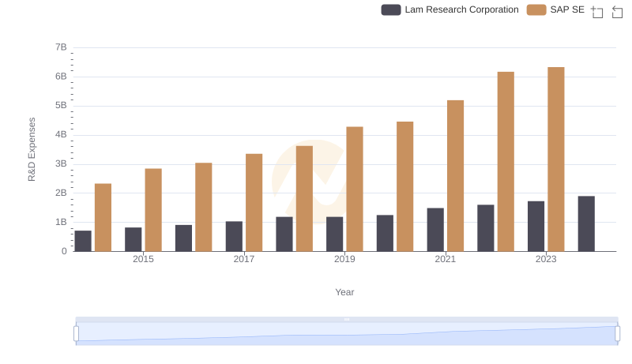632x364 pixels.
Task: Click SAP SE bar for 2021
Action: pos(455,176)
